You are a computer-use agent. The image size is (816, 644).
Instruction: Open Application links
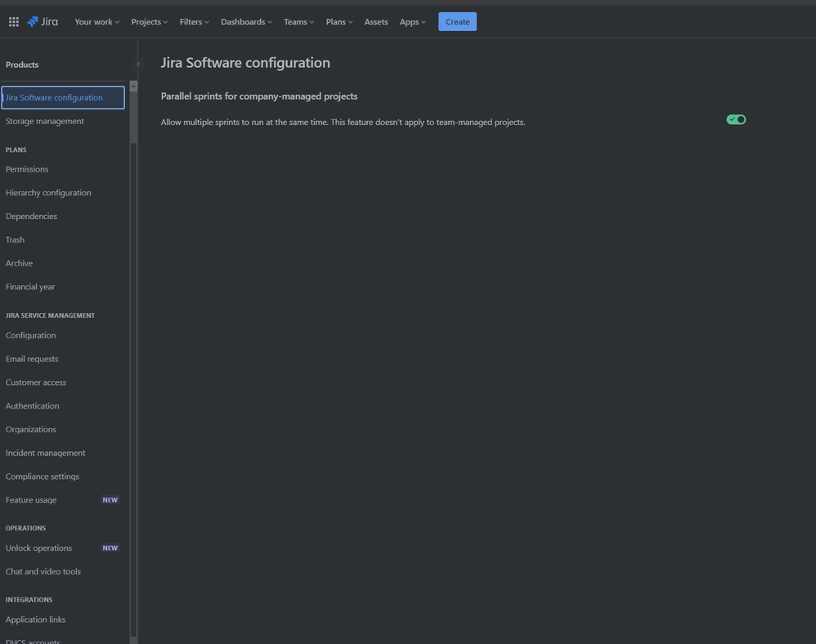[x=35, y=619]
